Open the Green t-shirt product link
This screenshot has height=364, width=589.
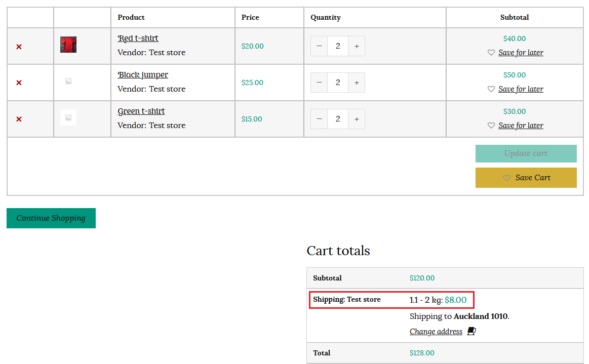point(141,111)
